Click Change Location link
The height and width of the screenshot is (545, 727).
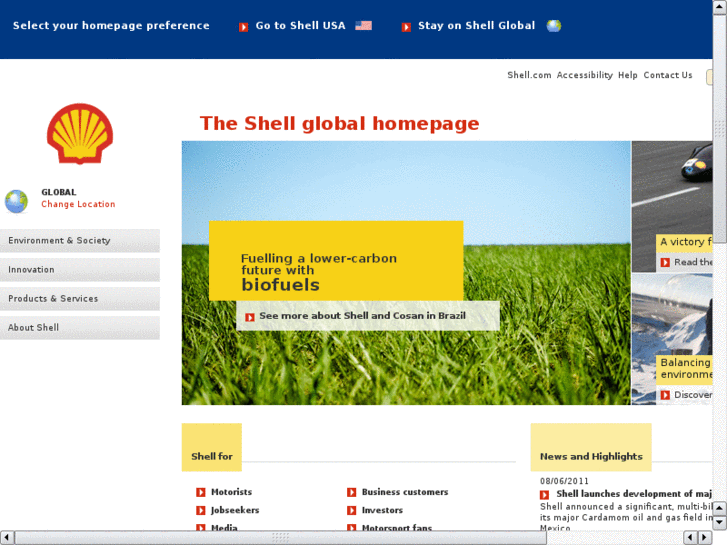(78, 204)
